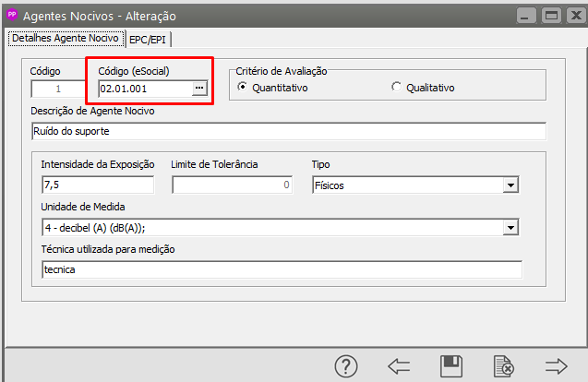Go to previous record with left arrow

399,366
